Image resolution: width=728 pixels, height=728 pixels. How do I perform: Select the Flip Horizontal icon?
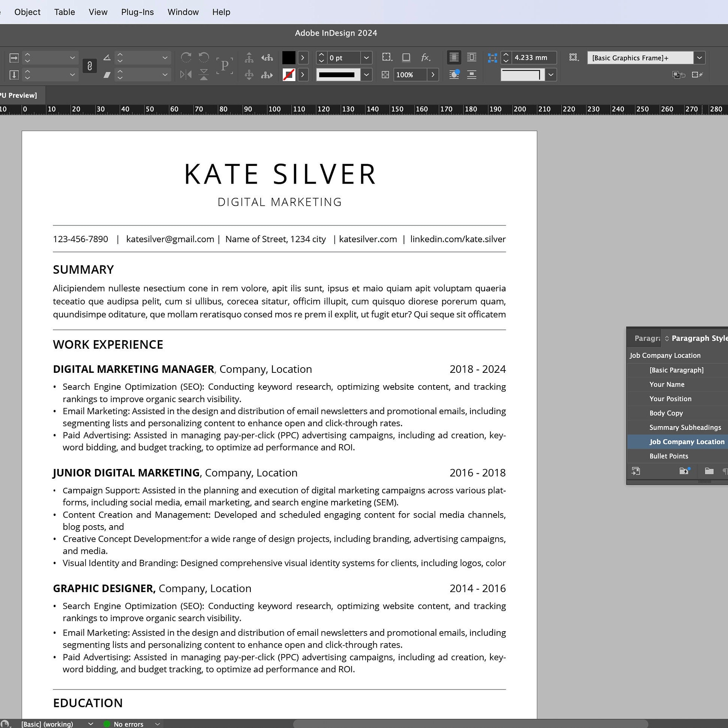tap(186, 75)
